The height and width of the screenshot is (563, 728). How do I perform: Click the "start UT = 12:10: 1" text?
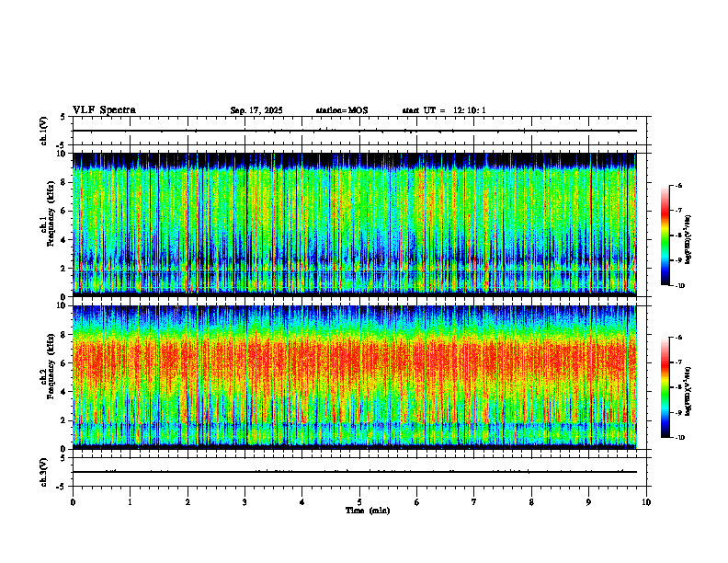444,110
